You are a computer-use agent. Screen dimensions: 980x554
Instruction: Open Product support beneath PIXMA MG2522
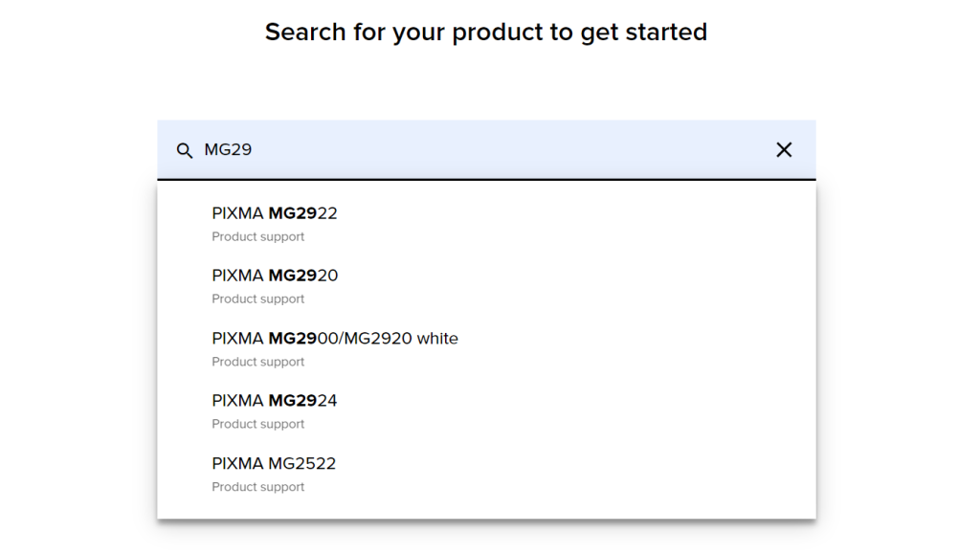pos(258,487)
